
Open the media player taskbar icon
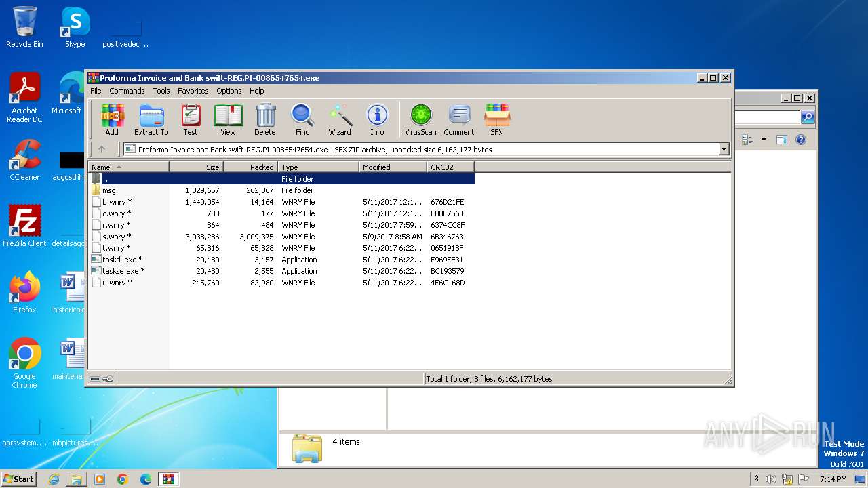click(x=100, y=479)
